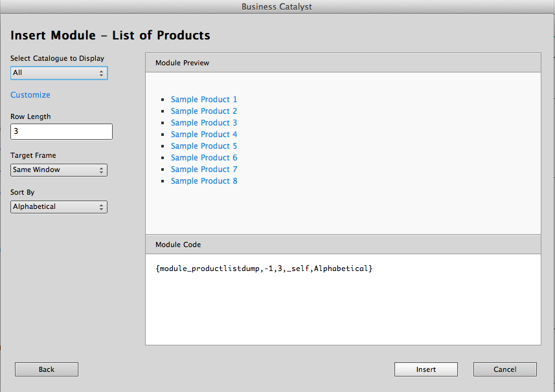The image size is (555, 392).
Task: Open the Sort By dropdown
Action: pos(58,206)
